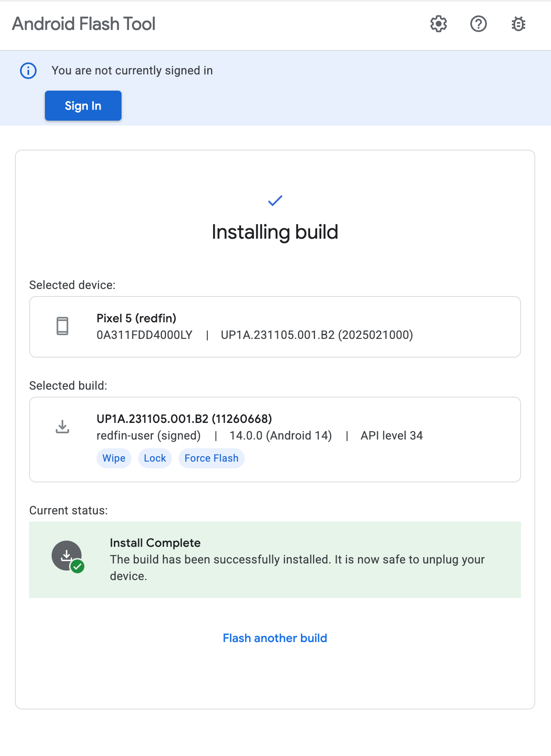Screen dimensions: 551x756
Task: Click build title UP1A.231105.001.B2 (11260668)
Action: [x=184, y=419]
